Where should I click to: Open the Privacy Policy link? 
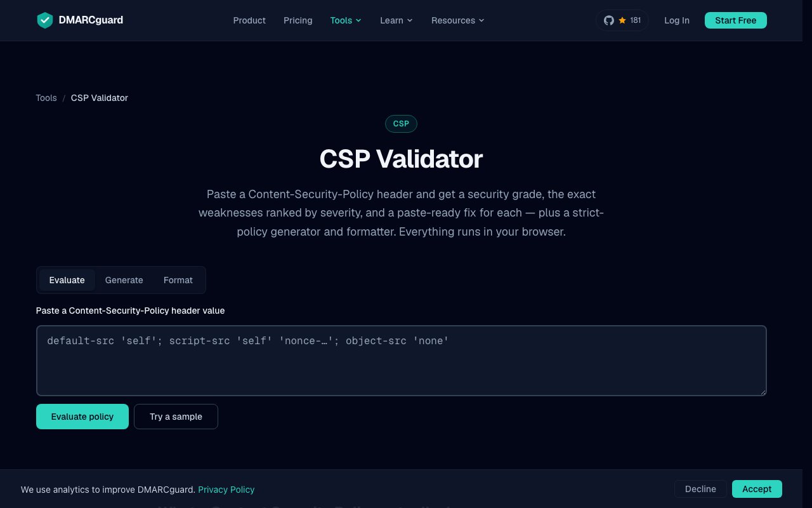pos(226,490)
